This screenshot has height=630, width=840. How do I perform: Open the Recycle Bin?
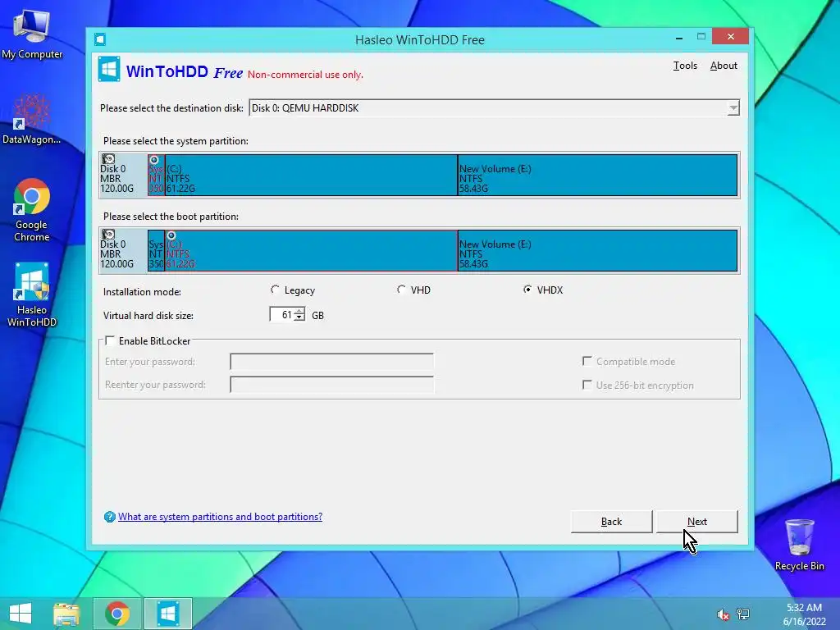point(799,545)
